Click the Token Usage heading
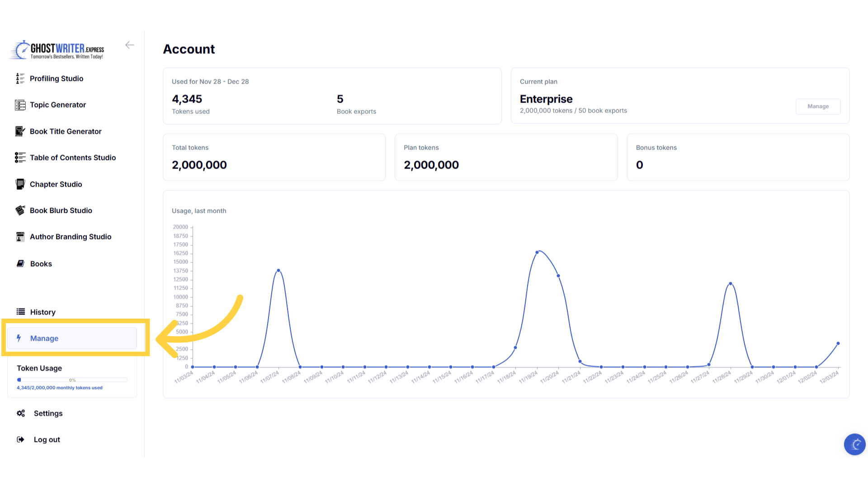The width and height of the screenshot is (868, 488). [x=39, y=368]
